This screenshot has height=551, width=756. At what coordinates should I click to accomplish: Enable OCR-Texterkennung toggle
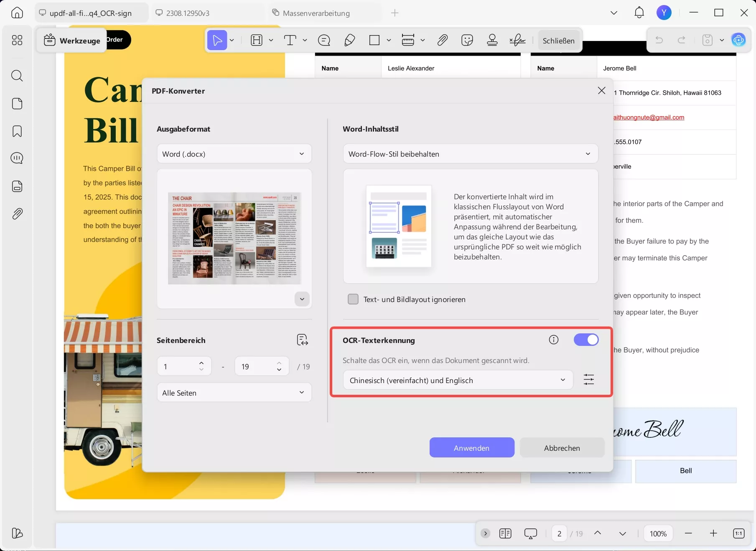pos(586,340)
